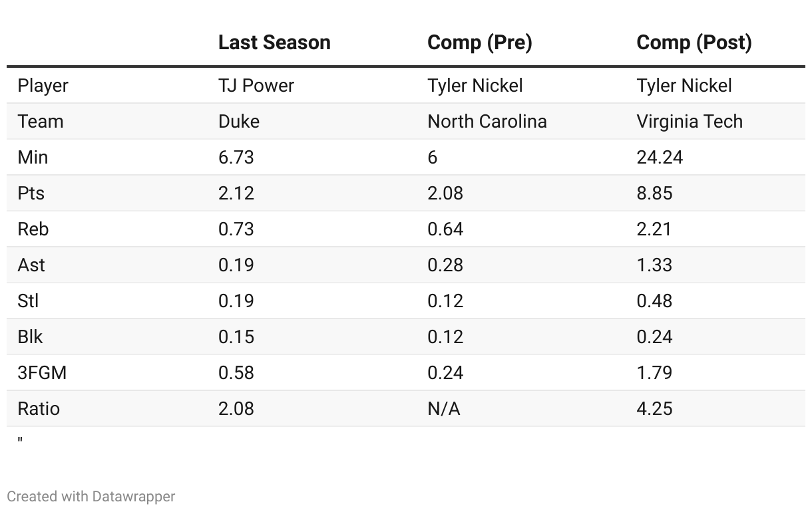Click the "Created with Datawrapper" link
This screenshot has height=512, width=812.
(91, 497)
